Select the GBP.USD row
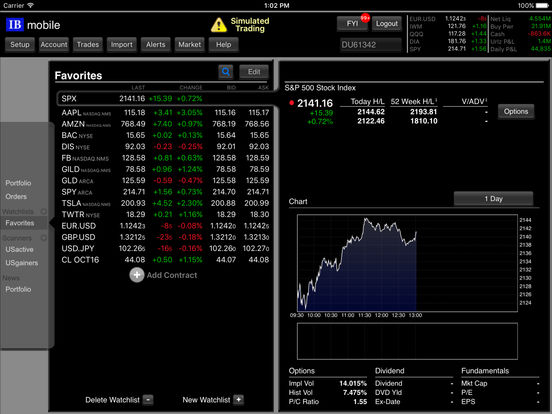This screenshot has height=414, width=552. [x=165, y=237]
